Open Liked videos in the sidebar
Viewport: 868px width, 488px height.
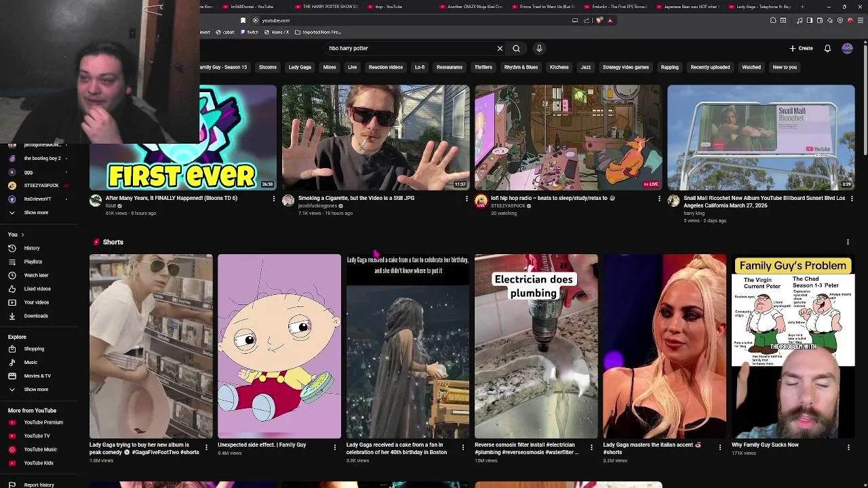pos(37,289)
